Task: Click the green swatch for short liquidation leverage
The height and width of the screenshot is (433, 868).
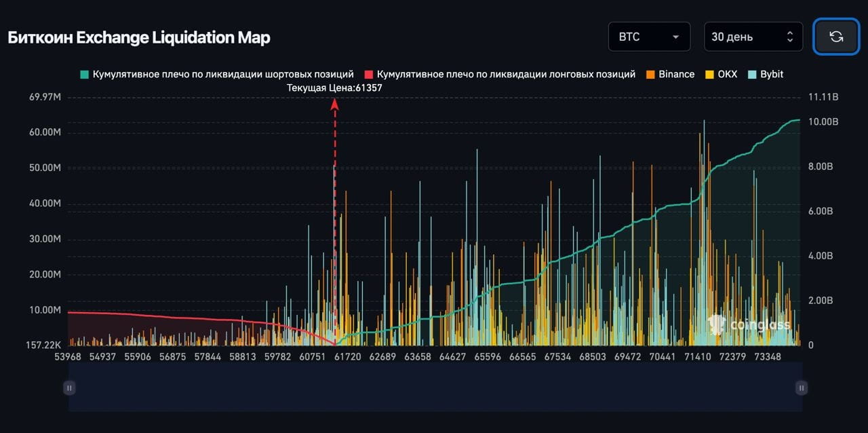Action: pyautogui.click(x=83, y=73)
